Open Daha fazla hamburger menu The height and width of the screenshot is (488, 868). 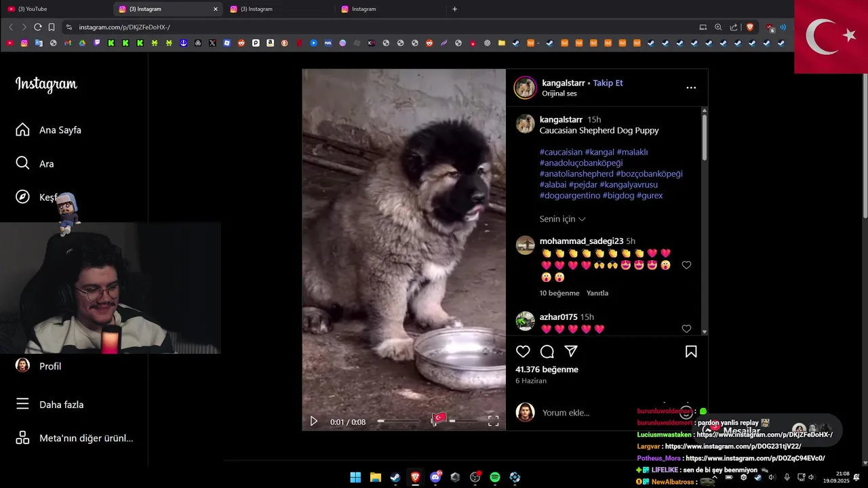(50, 405)
